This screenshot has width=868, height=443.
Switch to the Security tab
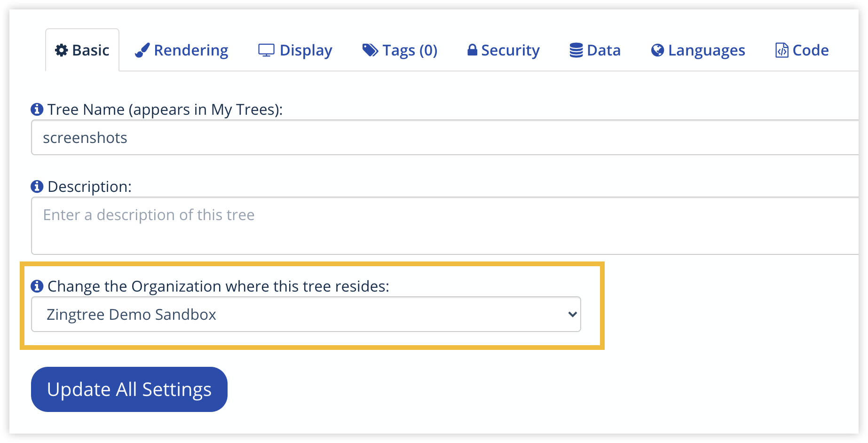click(503, 50)
